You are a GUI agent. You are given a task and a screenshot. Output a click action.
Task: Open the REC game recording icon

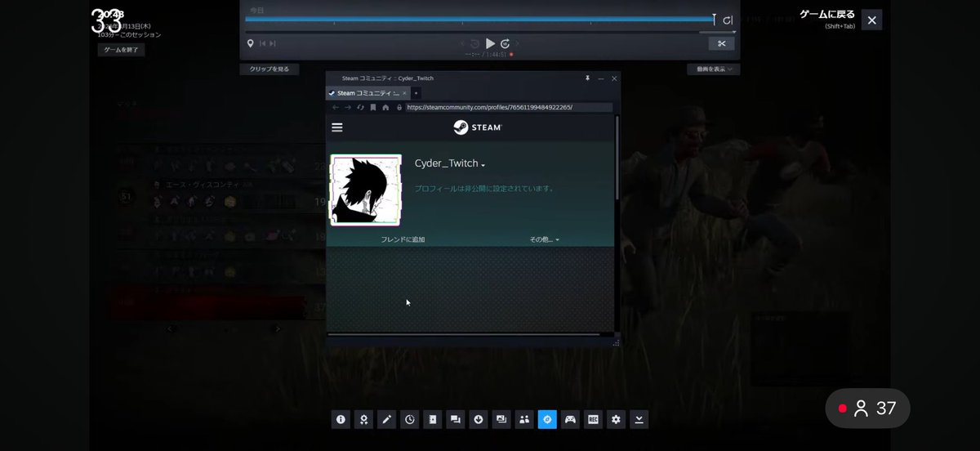coord(593,419)
